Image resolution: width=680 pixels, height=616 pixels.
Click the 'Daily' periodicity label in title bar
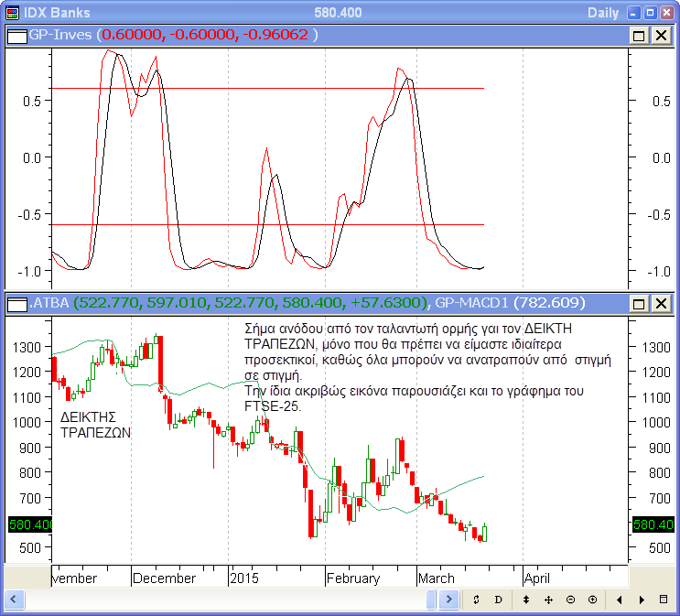(x=603, y=13)
